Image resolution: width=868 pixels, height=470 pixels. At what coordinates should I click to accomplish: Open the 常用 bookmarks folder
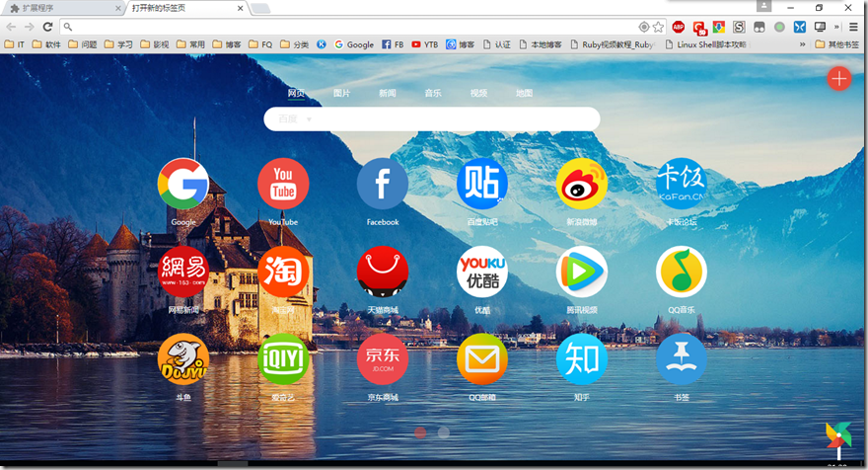(x=190, y=44)
